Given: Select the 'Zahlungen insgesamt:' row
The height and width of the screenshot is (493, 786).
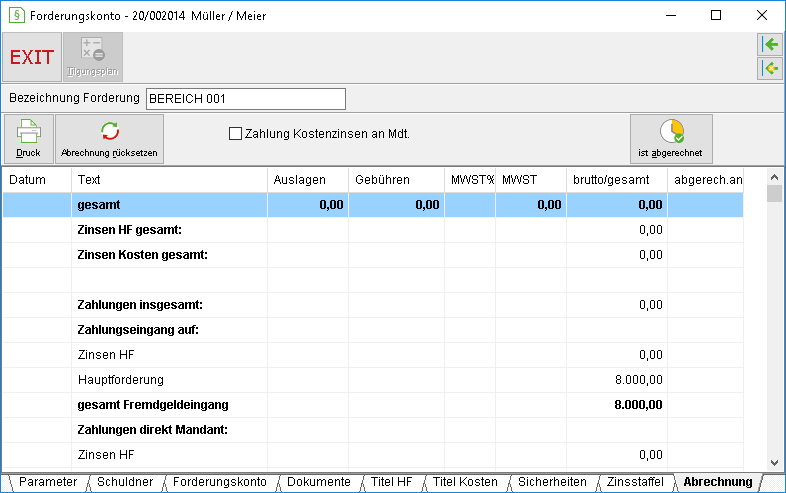Looking at the screenshot, I should 373,305.
